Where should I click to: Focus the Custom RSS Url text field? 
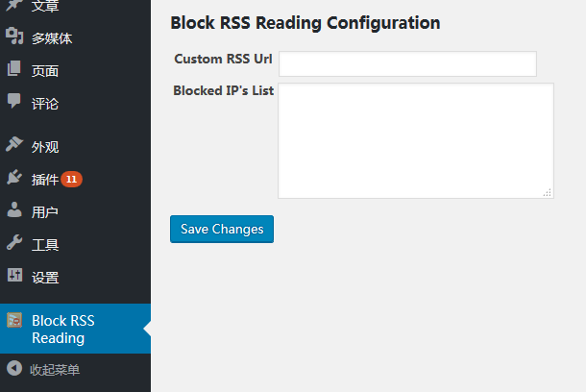click(x=407, y=63)
